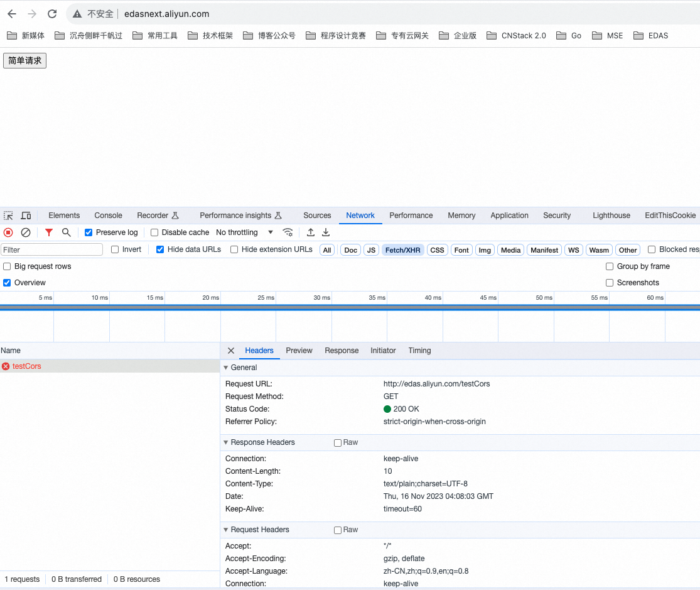Uncheck Preserve log
The height and width of the screenshot is (590, 700).
(x=89, y=232)
